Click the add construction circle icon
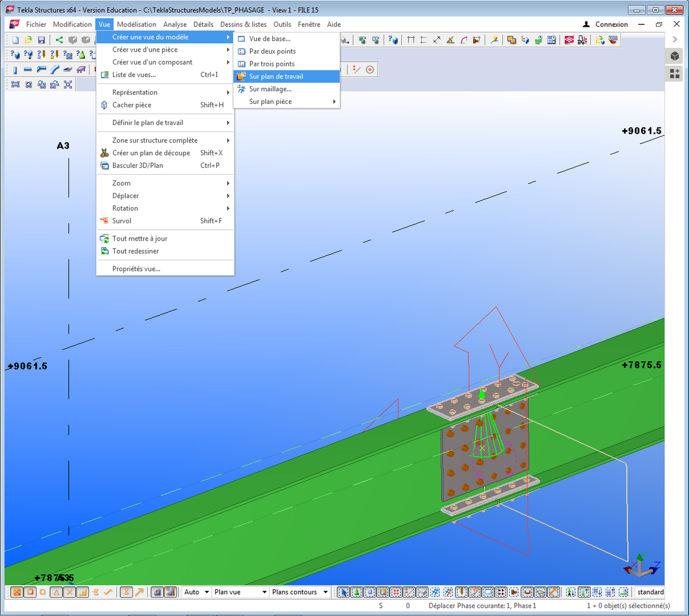Viewport: 689px width, 616px height. click(369, 69)
